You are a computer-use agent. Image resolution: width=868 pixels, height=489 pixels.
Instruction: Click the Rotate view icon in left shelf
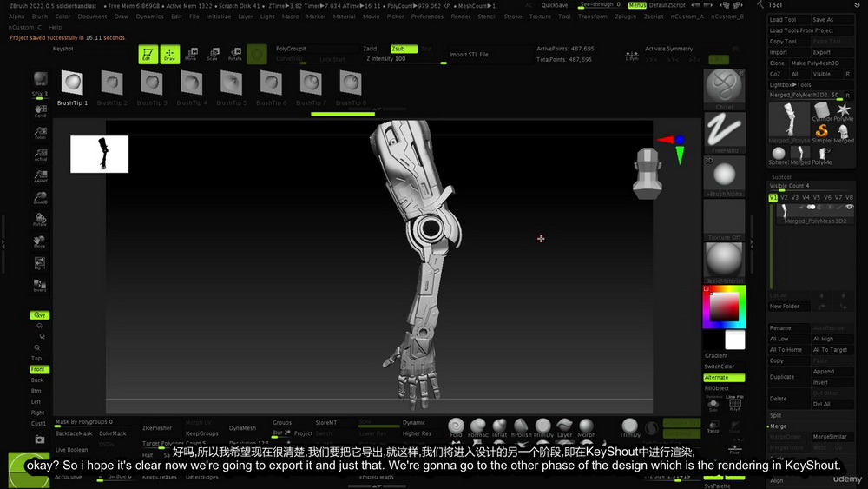coord(40,220)
